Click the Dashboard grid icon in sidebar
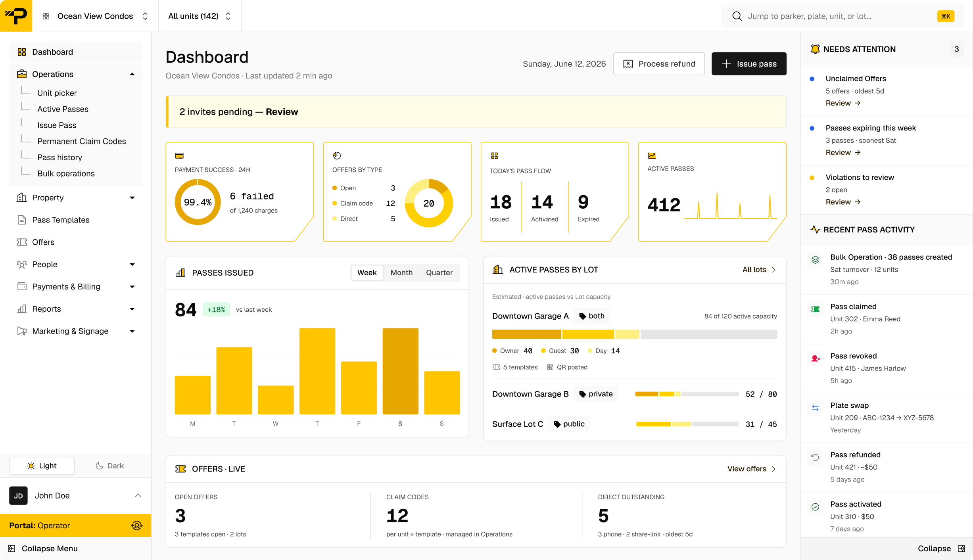Screen dimensions: 973x560 point(22,52)
